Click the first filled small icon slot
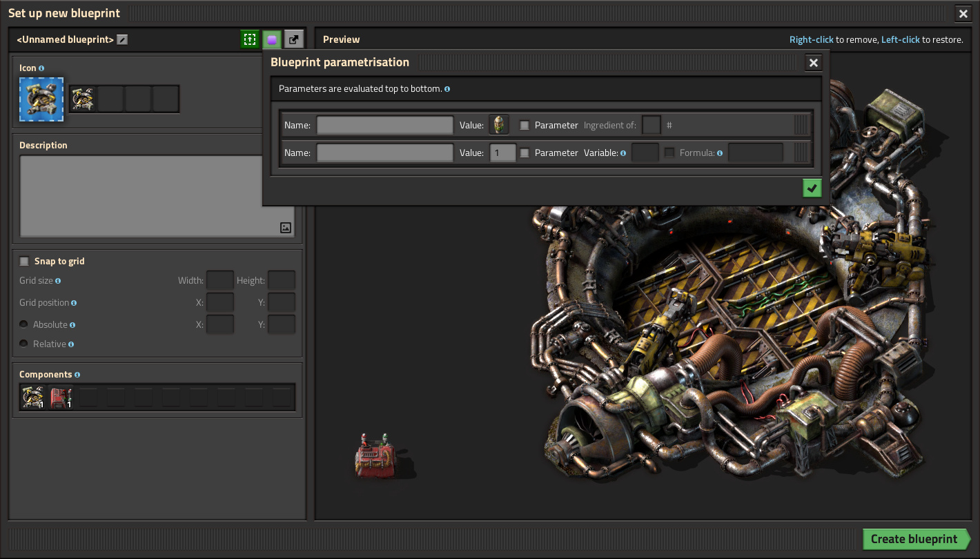 83,99
